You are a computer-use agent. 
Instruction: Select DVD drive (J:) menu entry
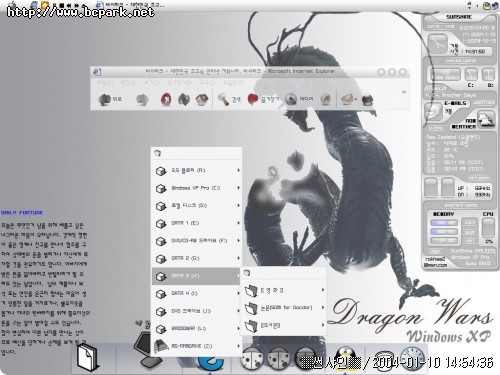(196, 311)
